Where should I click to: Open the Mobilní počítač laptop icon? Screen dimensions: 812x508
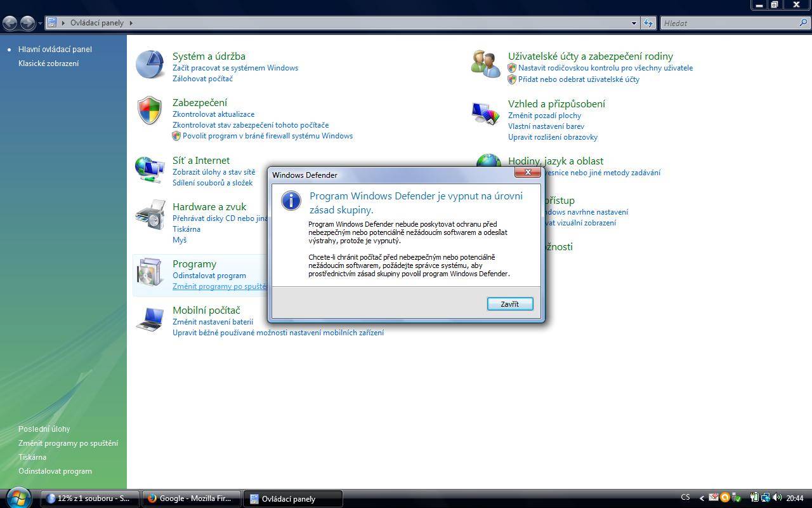click(150, 319)
